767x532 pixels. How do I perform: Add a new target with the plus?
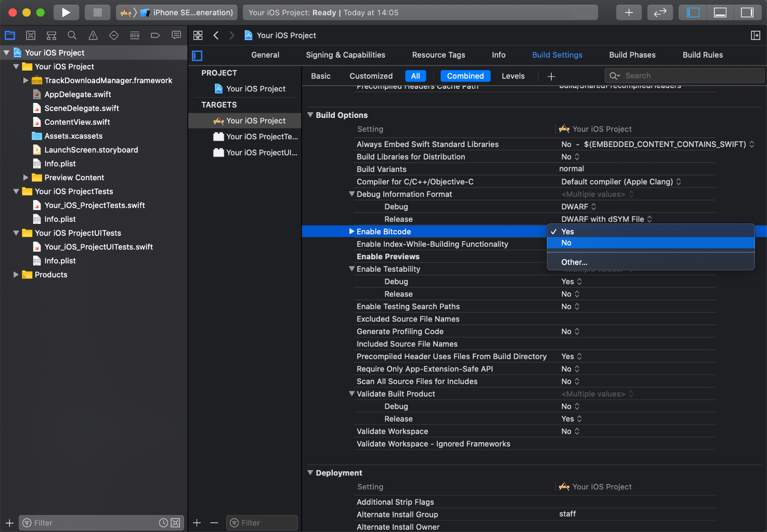(x=197, y=523)
